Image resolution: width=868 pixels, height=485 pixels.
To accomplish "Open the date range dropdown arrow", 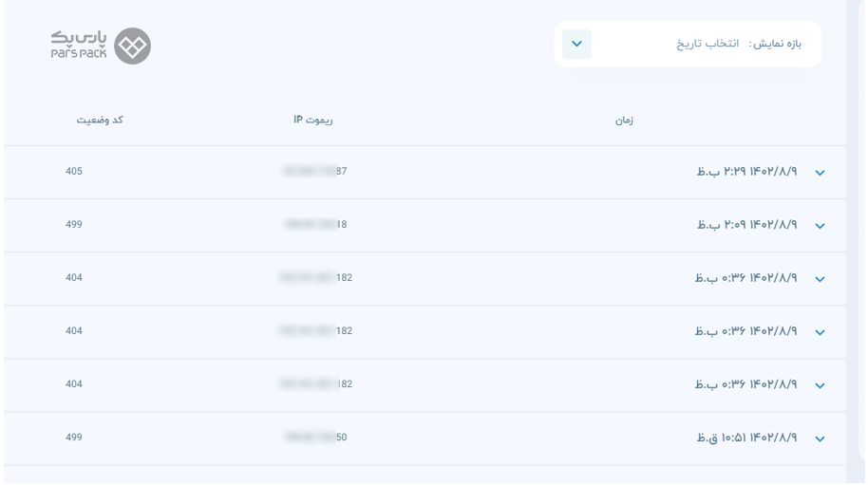I will point(576,45).
